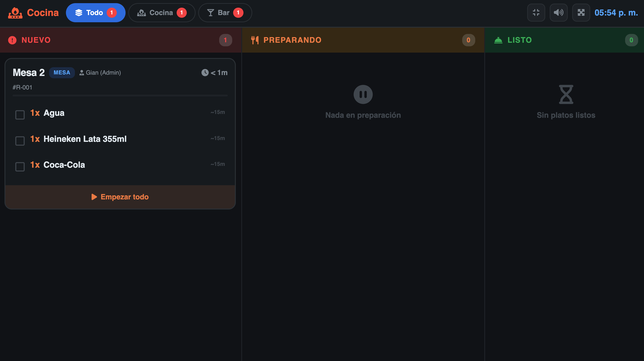Open the Mesa 2 order title
This screenshot has width=644, height=361.
tap(29, 73)
